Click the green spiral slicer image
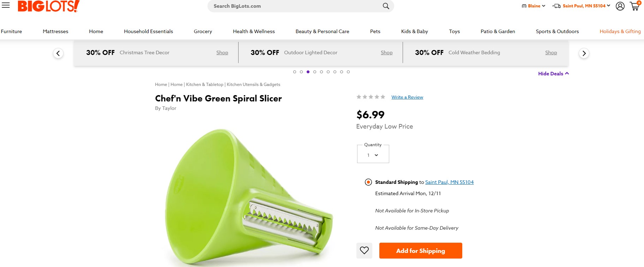 [247, 197]
